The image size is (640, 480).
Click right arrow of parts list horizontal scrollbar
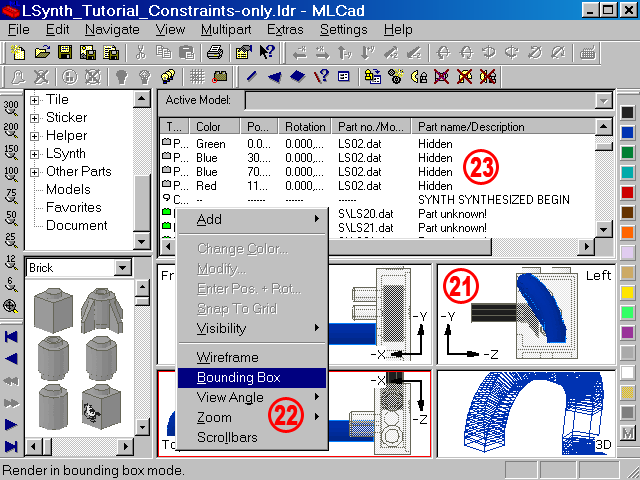click(x=587, y=247)
